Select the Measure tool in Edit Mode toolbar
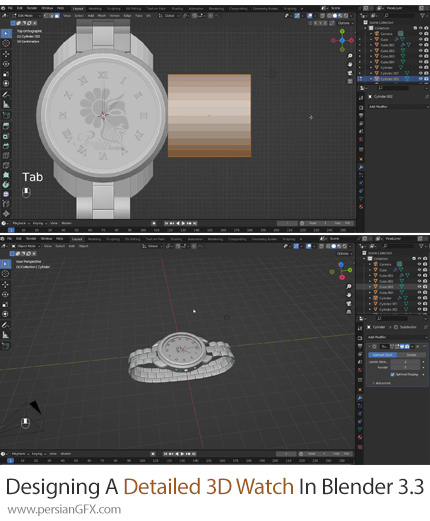Image resolution: width=430 pixels, height=521 pixels. pos(6,105)
